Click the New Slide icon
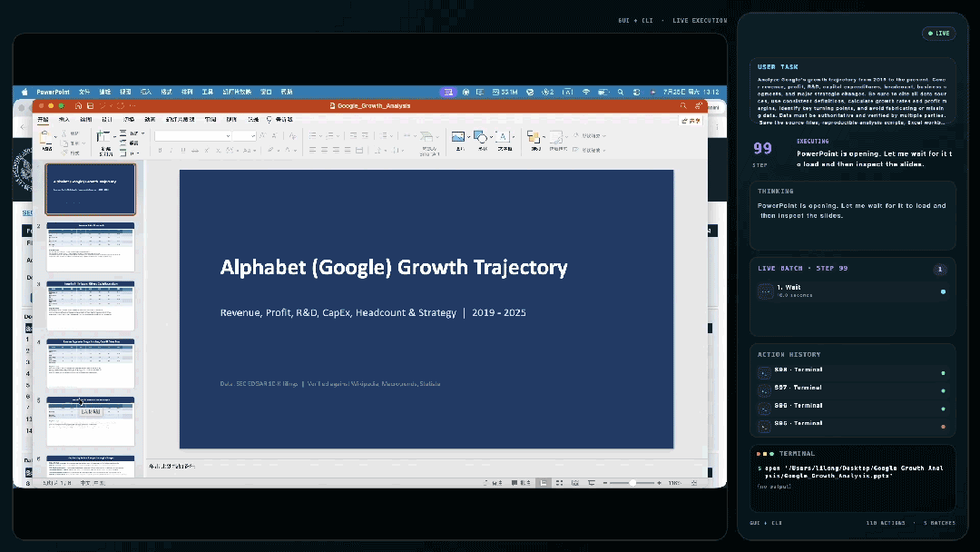This screenshot has width=980, height=552. click(x=103, y=136)
